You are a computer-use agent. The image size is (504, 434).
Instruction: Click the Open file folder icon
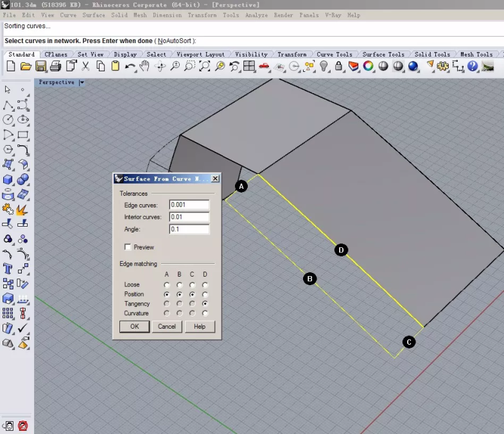26,66
